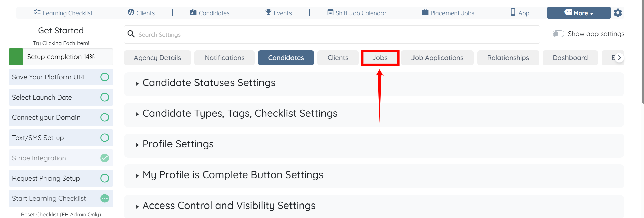The height and width of the screenshot is (218, 644).
Task: Click the Request Pricing Setup item
Action: [46, 178]
